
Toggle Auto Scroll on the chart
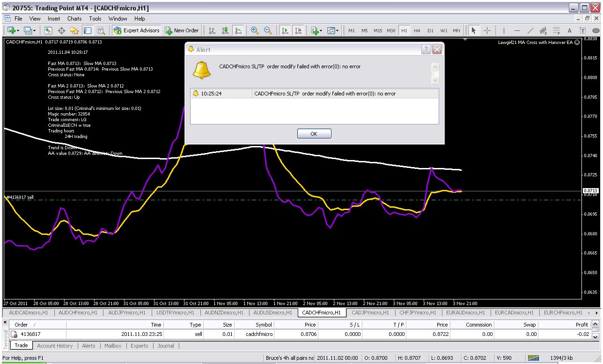coord(285,30)
